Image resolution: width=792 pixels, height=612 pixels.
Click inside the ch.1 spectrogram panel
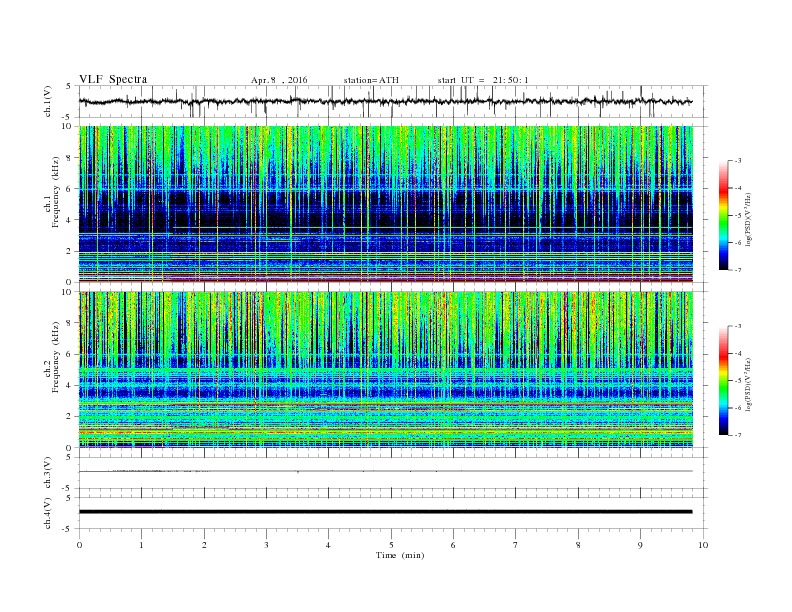[x=385, y=204]
